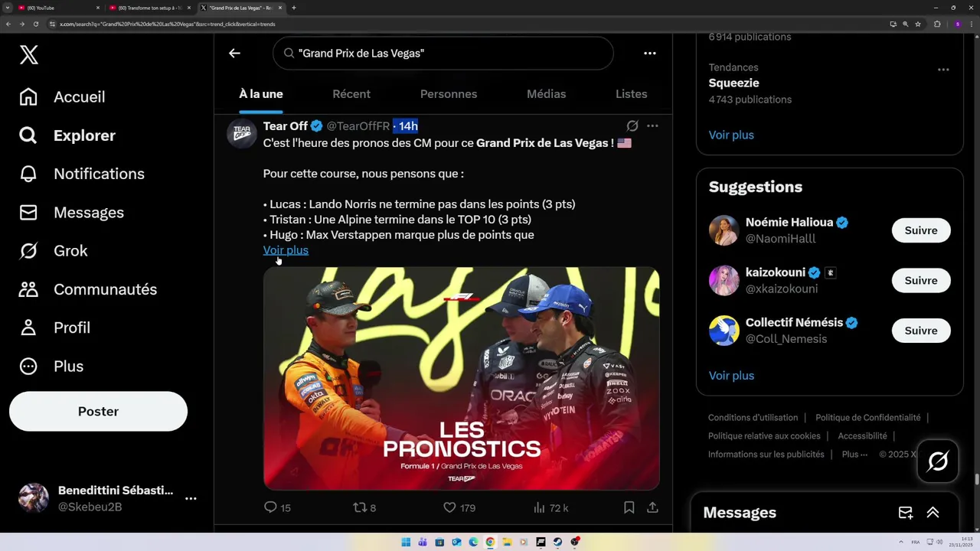Click the search field for Grand Prix

tap(443, 53)
